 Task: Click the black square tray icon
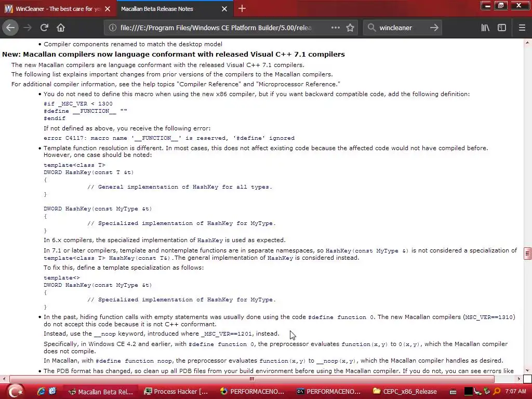tap(468, 392)
